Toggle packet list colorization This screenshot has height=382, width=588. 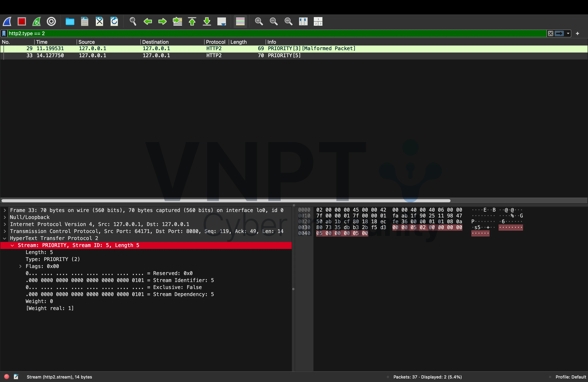tap(240, 22)
